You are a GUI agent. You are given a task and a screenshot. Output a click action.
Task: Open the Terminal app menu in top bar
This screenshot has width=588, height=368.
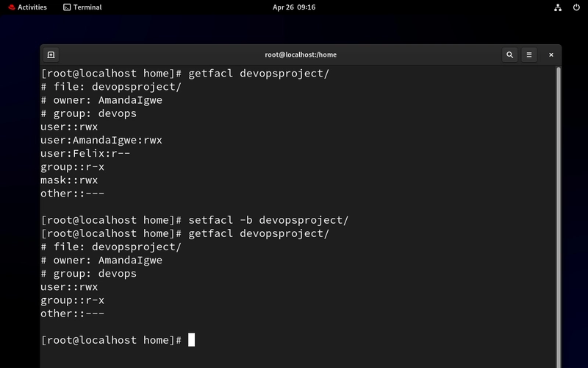pyautogui.click(x=82, y=7)
